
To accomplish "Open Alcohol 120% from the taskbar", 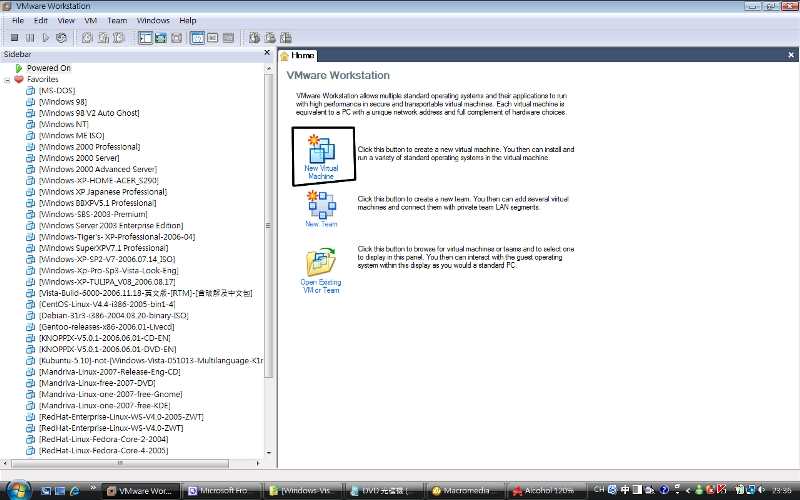I will 546,491.
